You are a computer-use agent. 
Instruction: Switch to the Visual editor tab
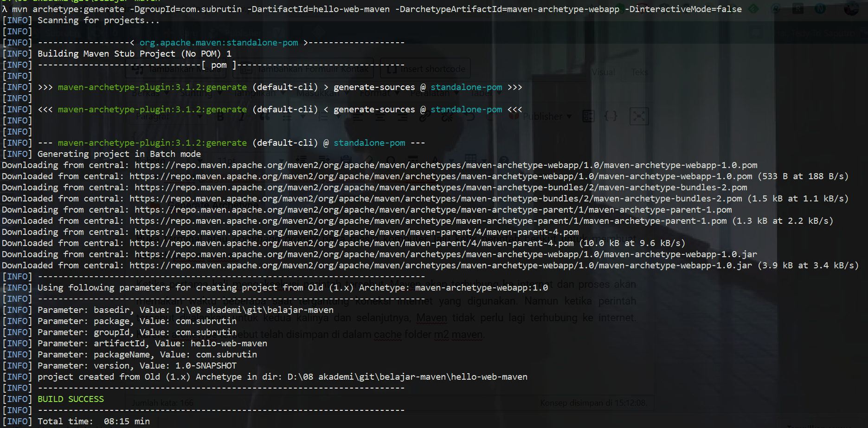[x=603, y=72]
